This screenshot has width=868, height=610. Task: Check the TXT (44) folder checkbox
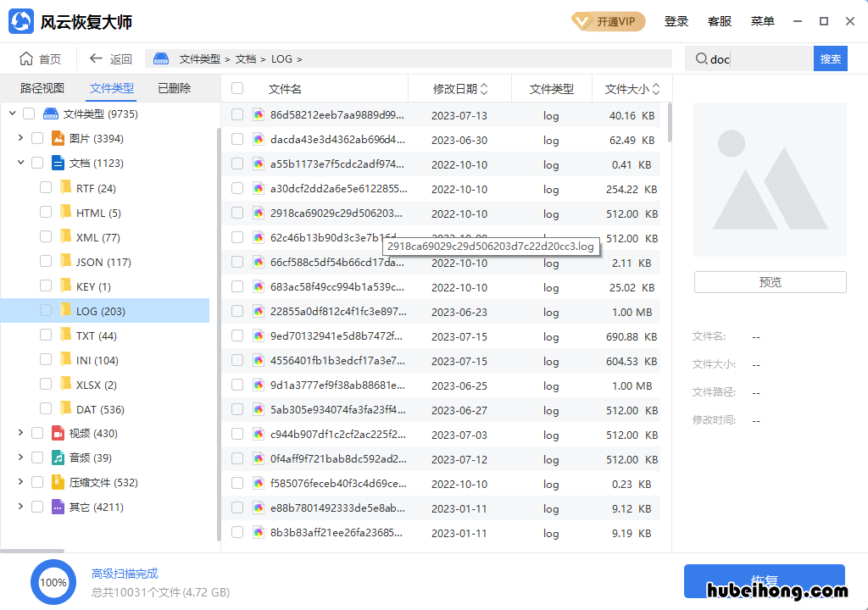(46, 335)
